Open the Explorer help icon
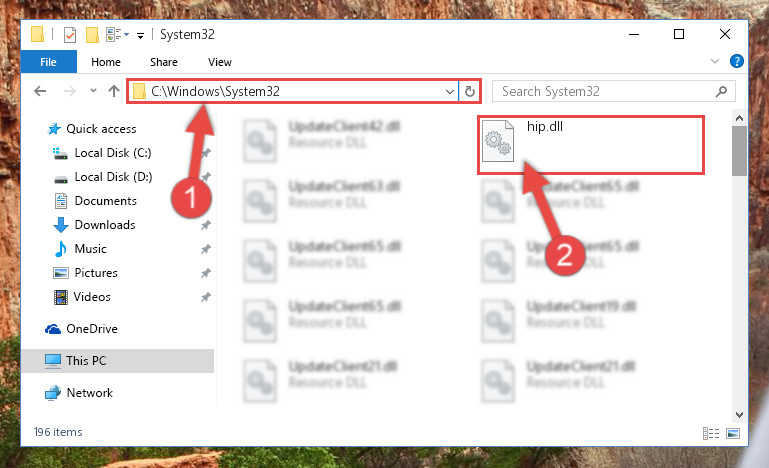This screenshot has width=769, height=468. coord(736,61)
